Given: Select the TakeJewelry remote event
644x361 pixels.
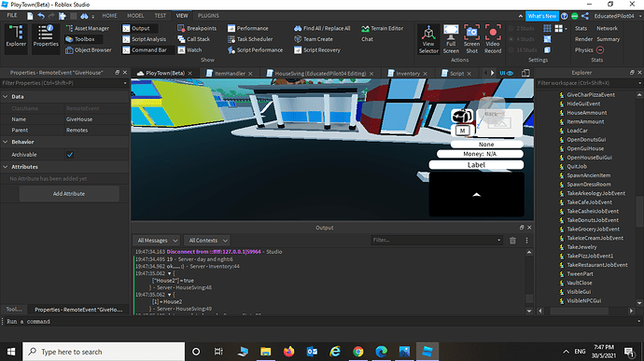Looking at the screenshot, I should point(581,247).
